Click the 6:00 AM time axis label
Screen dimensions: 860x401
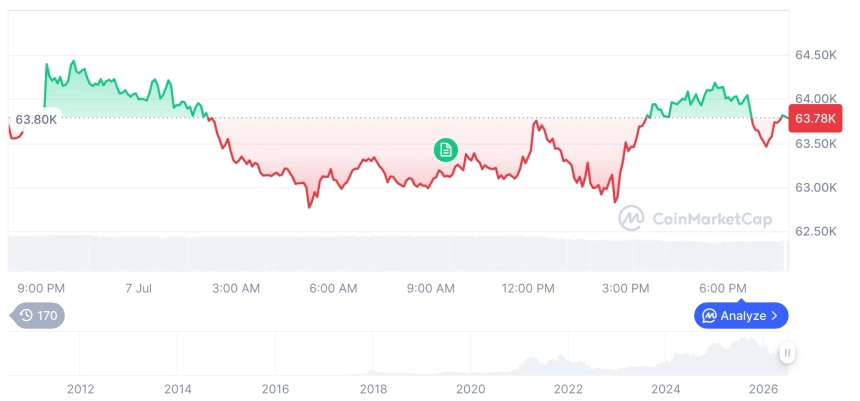(333, 289)
